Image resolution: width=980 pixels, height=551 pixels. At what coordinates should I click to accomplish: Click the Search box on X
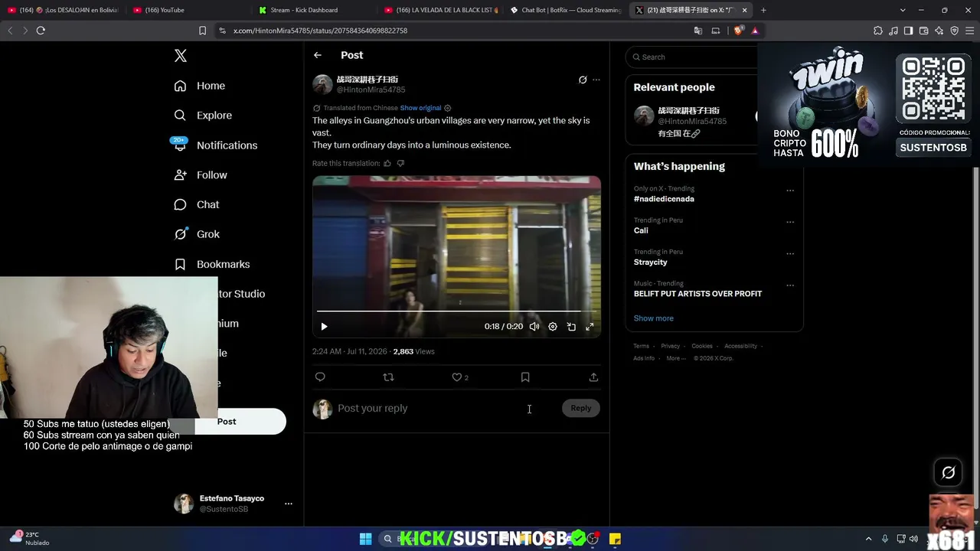pyautogui.click(x=693, y=57)
